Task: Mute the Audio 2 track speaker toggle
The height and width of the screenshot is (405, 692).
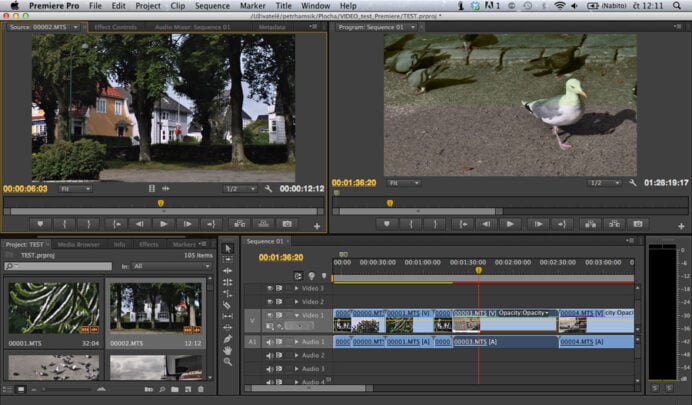Action: point(269,356)
